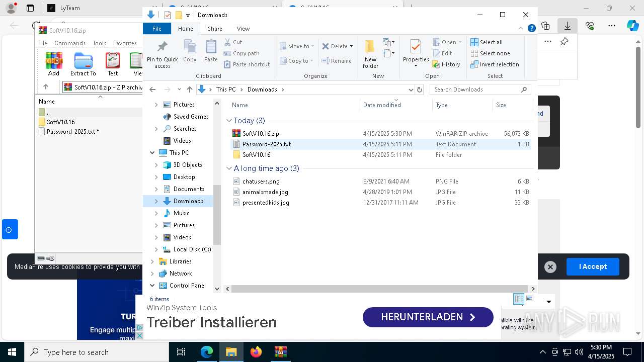This screenshot has width=644, height=362.
Task: Open Task View on taskbar
Action: pos(181,352)
